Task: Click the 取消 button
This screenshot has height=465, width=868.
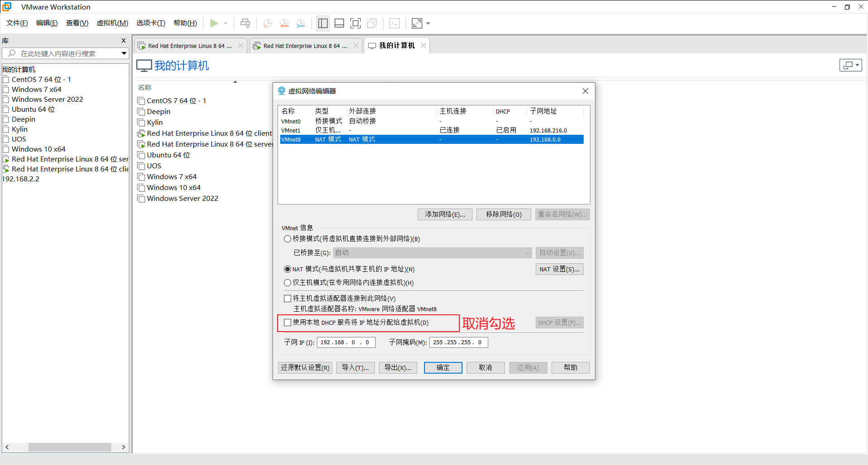Action: pyautogui.click(x=486, y=368)
